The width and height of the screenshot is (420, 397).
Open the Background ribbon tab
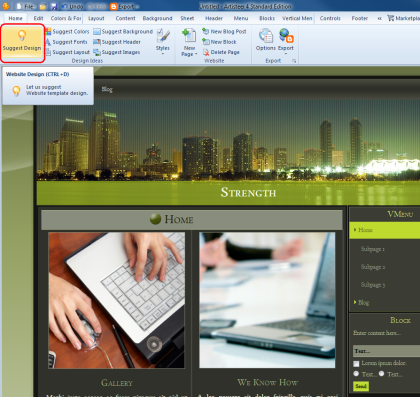point(157,18)
